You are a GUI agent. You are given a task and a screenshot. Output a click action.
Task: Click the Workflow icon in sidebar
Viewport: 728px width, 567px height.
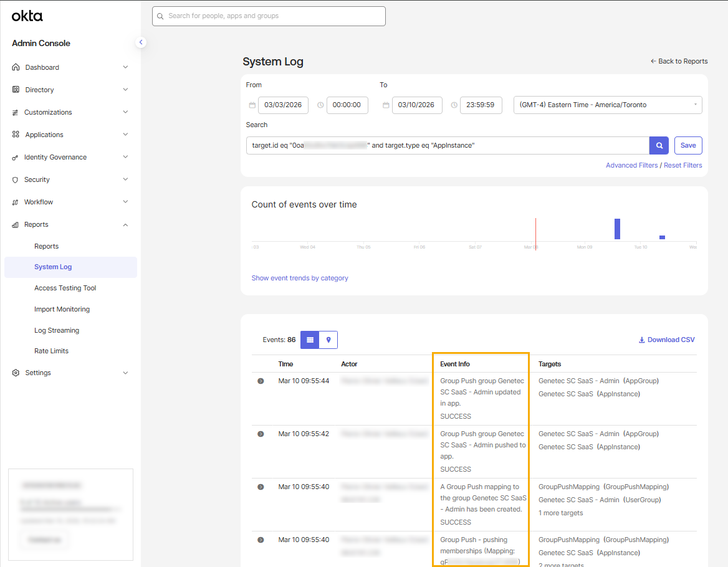coord(16,202)
